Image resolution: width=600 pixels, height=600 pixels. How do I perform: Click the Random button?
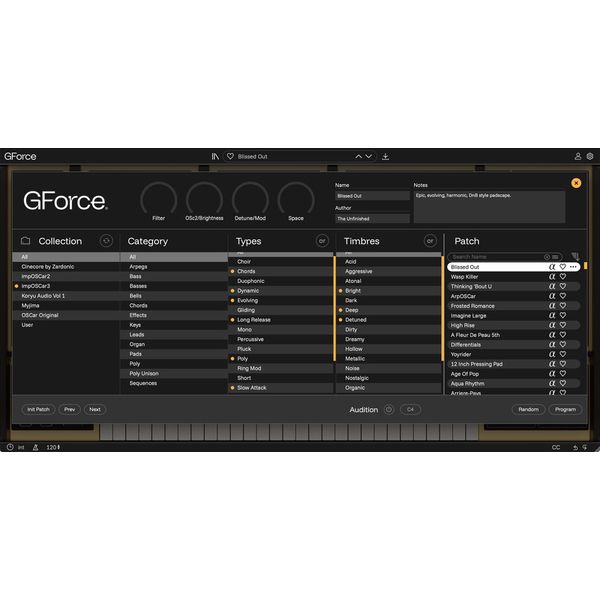click(528, 409)
